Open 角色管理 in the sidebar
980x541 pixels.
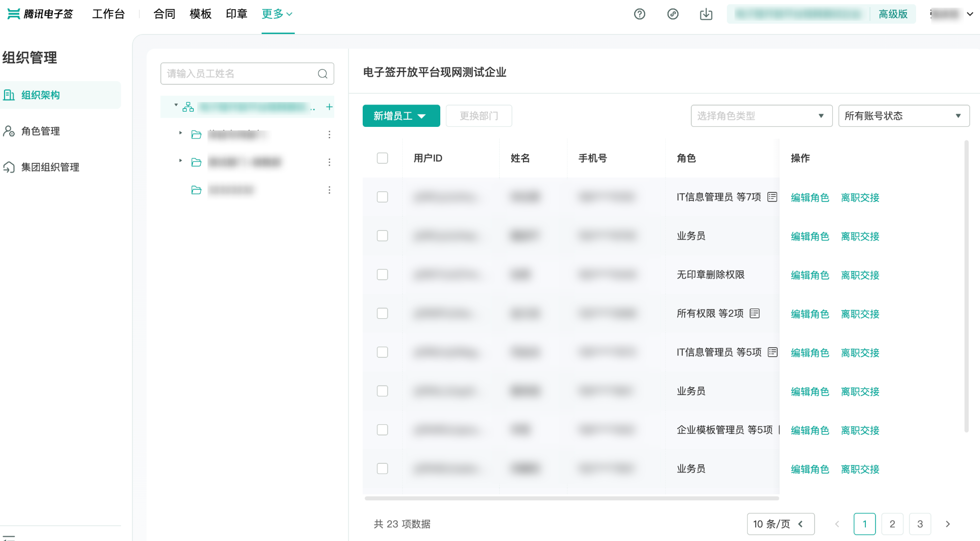coord(41,131)
